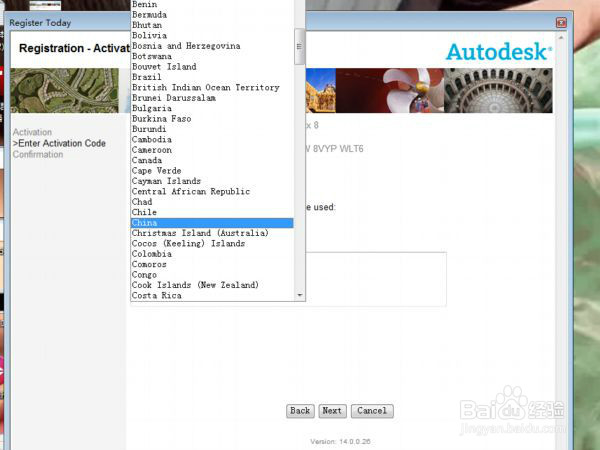Select Bulgaria in the list
This screenshot has width=600, height=450.
click(212, 108)
